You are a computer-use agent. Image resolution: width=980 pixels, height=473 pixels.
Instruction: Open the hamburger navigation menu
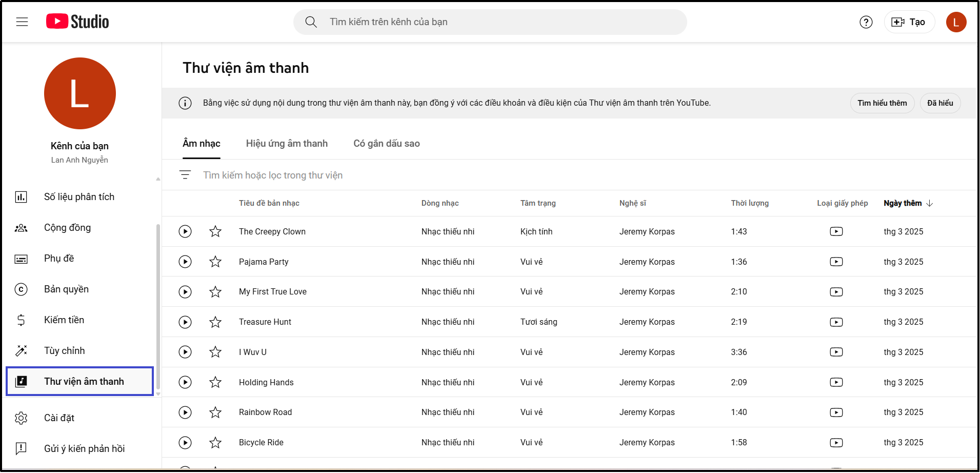coord(22,22)
